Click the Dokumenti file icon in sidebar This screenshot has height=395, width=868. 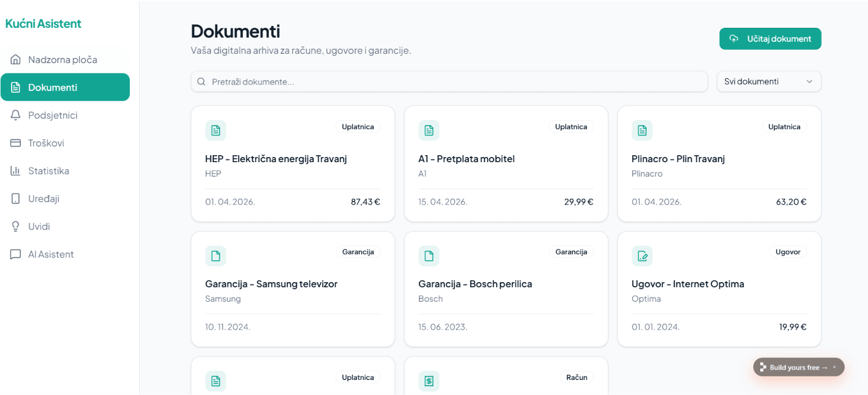(16, 87)
